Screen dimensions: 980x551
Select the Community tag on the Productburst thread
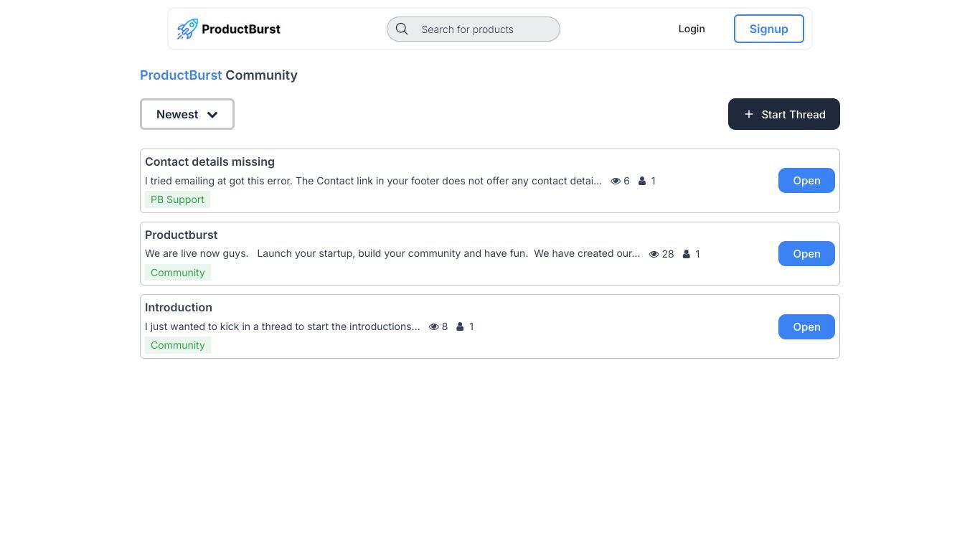coord(178,273)
